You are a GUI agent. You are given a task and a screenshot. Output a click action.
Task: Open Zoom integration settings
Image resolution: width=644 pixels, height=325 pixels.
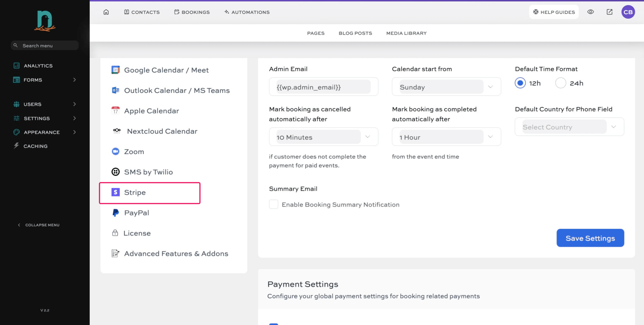tap(134, 152)
